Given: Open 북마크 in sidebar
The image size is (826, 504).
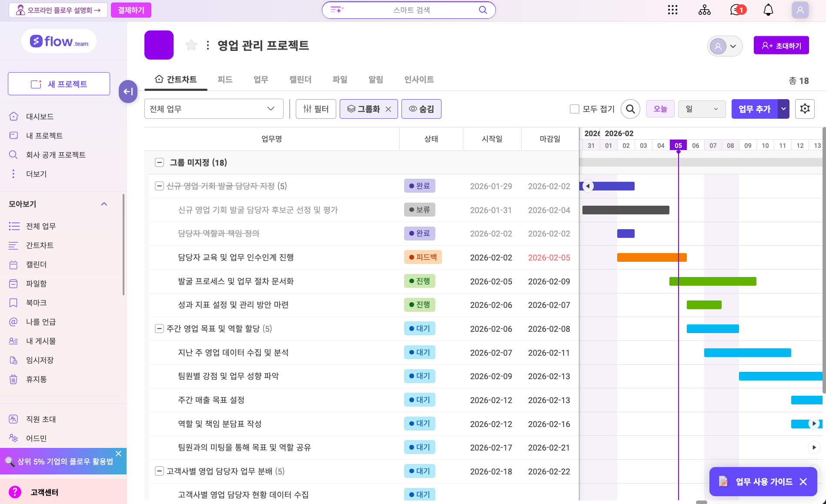Looking at the screenshot, I should point(36,303).
